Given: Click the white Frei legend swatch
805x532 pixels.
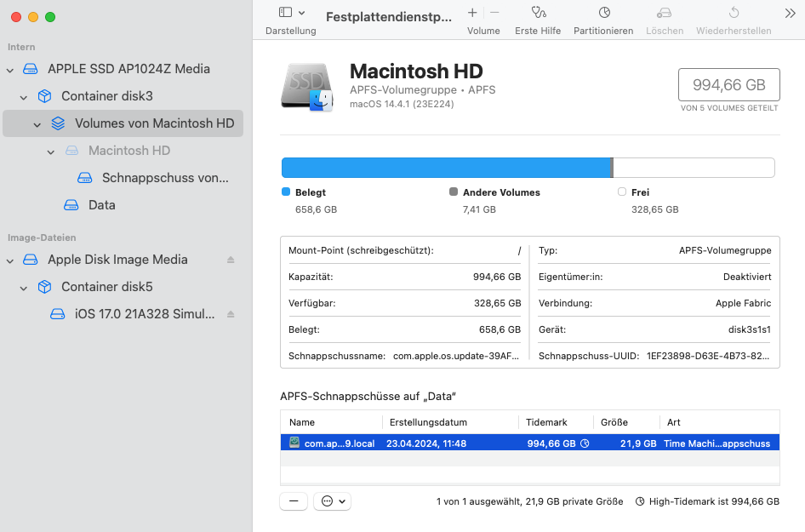Looking at the screenshot, I should [622, 192].
